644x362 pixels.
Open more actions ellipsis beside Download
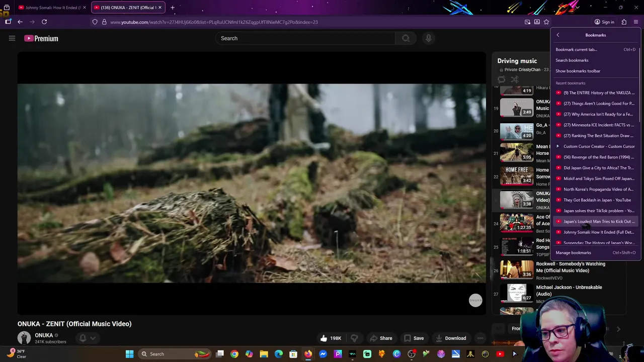coord(480,338)
